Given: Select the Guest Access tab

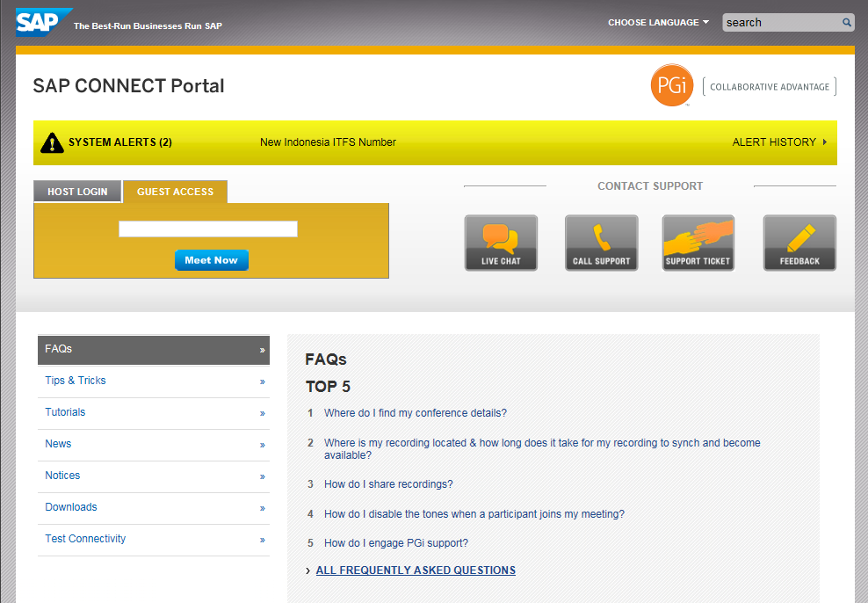Looking at the screenshot, I should (175, 192).
